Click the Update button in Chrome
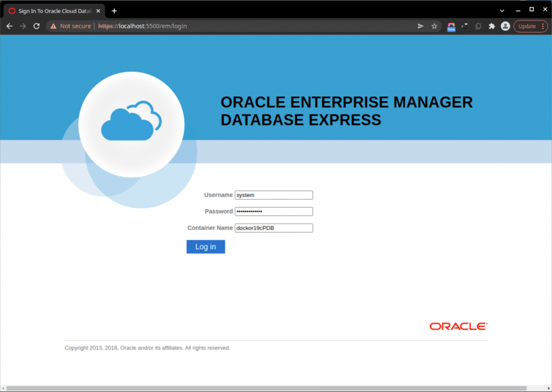 pyautogui.click(x=527, y=26)
